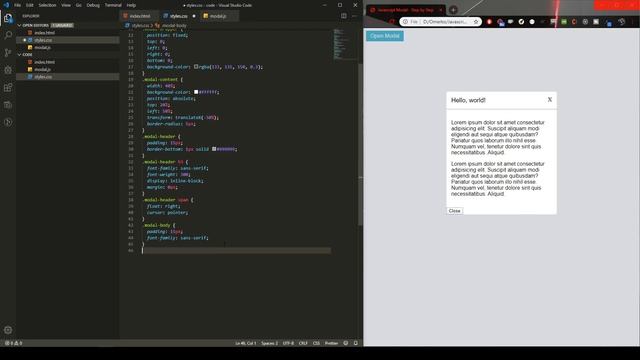Click the editor's vertical scrollbar
Screen dimensions: 640x360
click(360, 145)
